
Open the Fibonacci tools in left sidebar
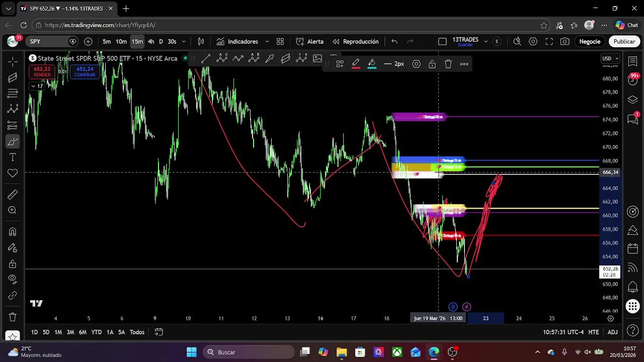click(13, 94)
